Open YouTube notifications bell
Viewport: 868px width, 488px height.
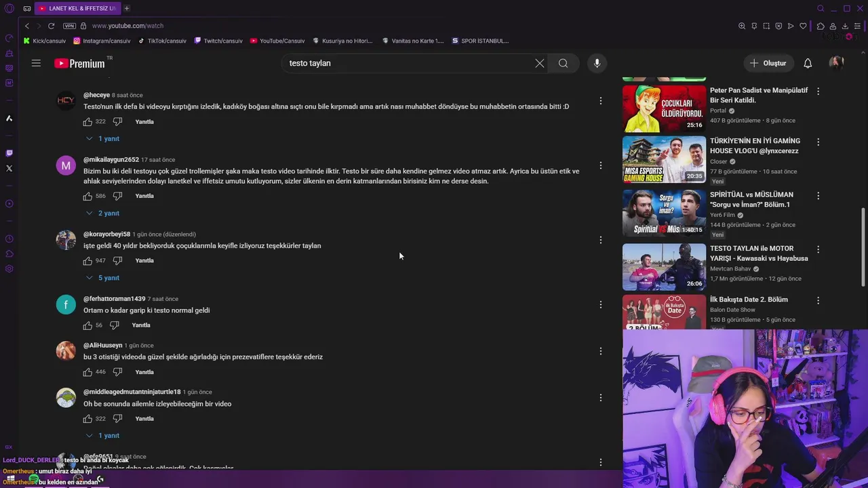point(808,63)
